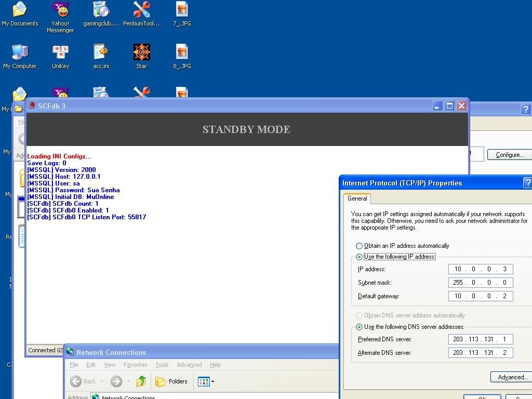This screenshot has height=399, width=532.
Task: Click the '[MSSQL] Version: 2000' log line
Action: pos(61,170)
